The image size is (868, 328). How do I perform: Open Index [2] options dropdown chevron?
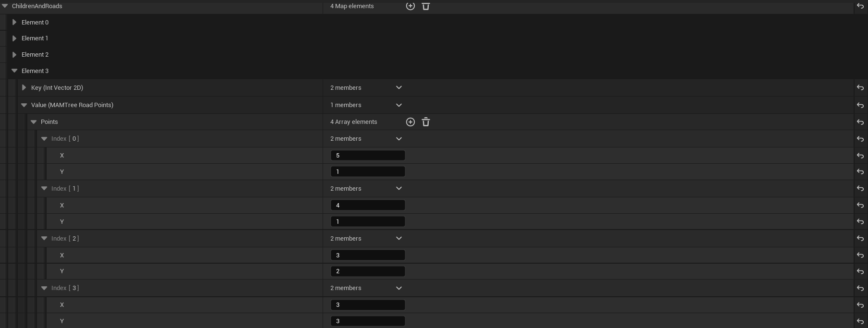click(x=399, y=239)
